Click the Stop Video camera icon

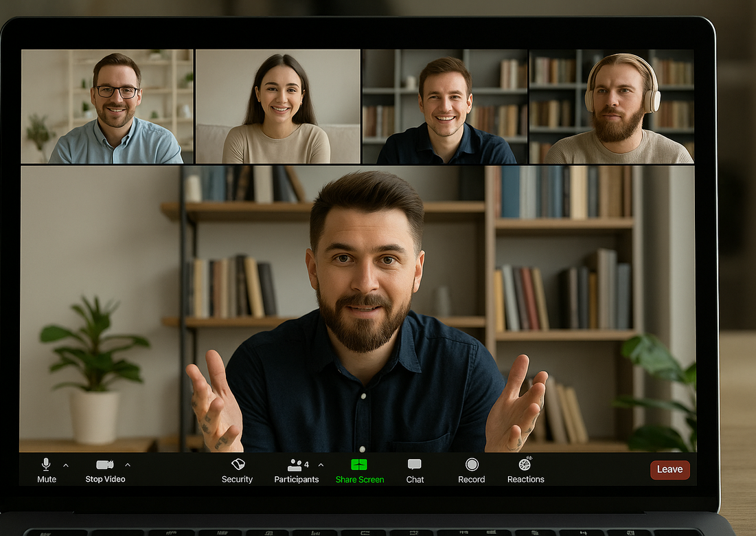tap(104, 465)
